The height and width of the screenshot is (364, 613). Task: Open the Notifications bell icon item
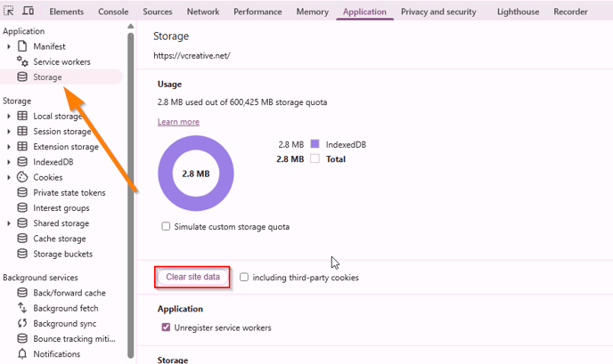22,354
